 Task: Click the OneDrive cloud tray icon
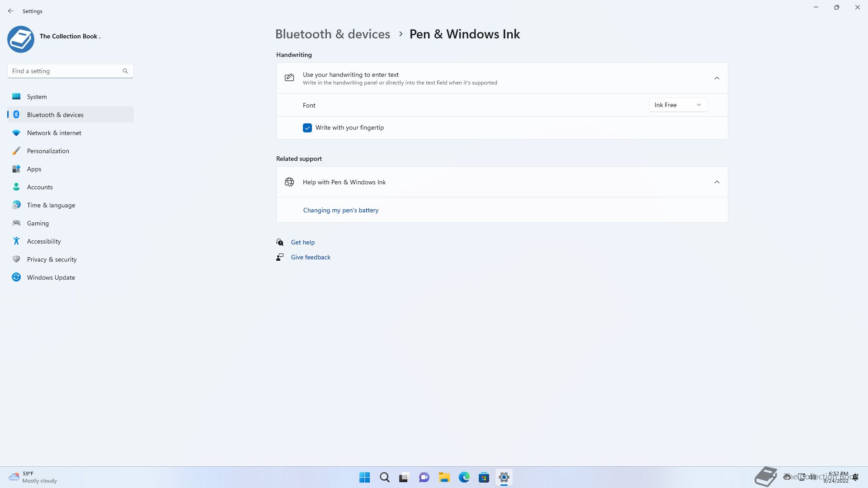click(787, 477)
